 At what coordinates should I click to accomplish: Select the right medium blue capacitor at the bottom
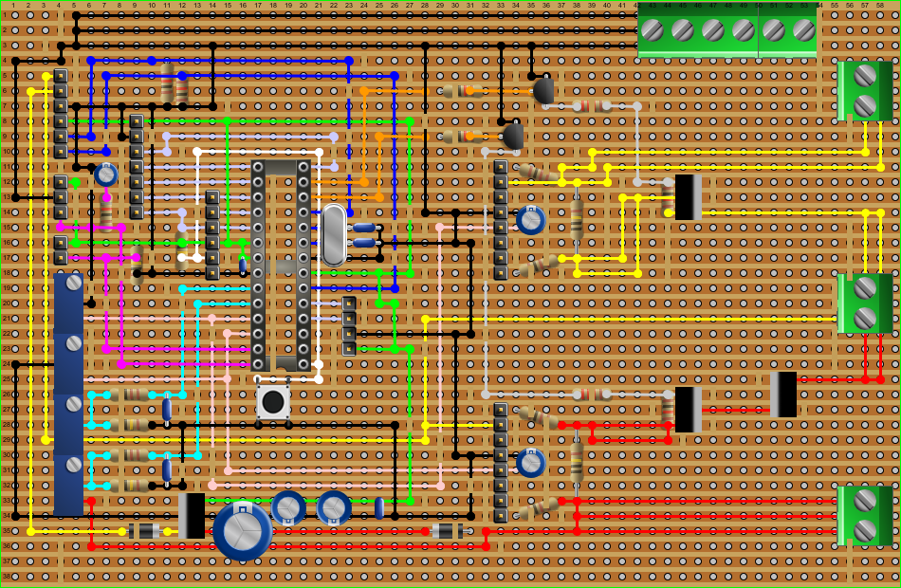coord(333,508)
